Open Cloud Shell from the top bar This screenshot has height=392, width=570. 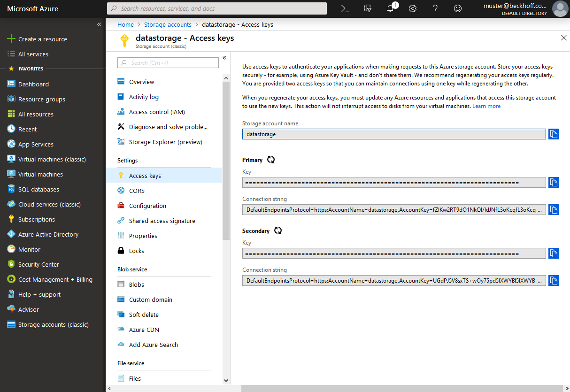click(345, 8)
